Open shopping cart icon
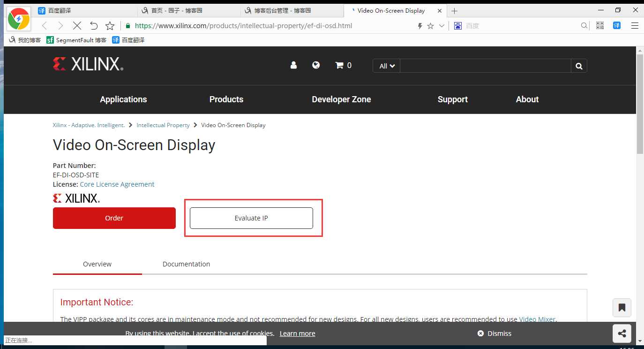 tap(343, 65)
